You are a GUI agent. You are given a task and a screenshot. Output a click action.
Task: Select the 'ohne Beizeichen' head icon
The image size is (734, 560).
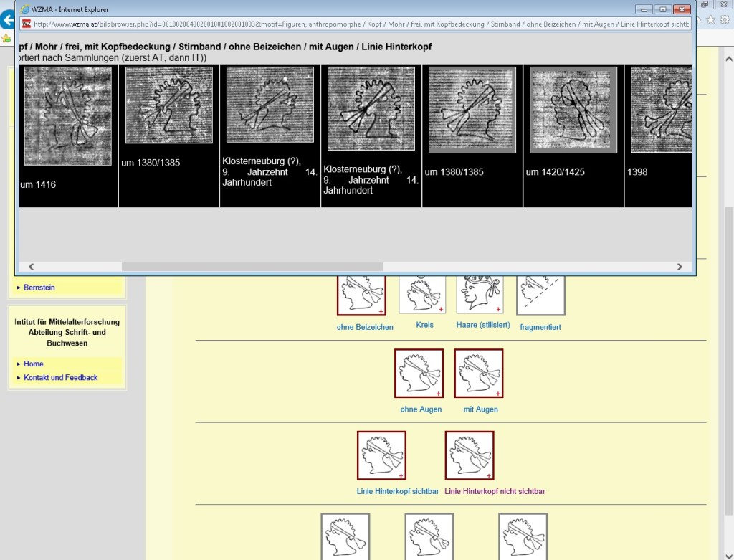pyautogui.click(x=361, y=294)
